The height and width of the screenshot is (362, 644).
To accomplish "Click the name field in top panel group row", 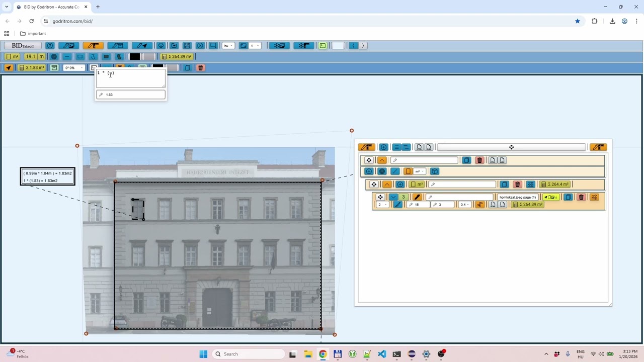I will (x=424, y=160).
